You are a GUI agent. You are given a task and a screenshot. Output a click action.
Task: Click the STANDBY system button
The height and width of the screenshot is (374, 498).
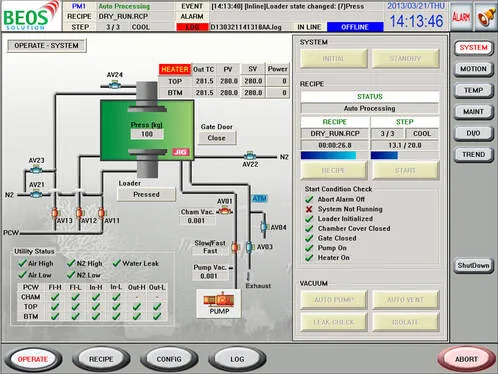point(405,59)
